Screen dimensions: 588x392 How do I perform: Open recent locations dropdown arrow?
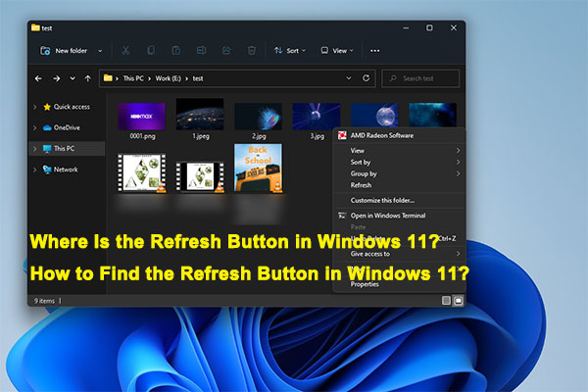coord(73,78)
